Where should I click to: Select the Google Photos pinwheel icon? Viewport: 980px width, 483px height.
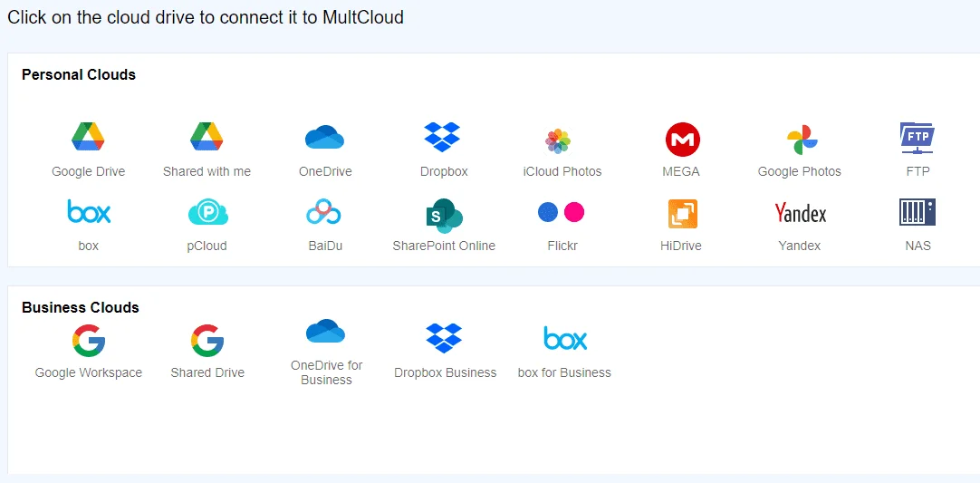point(802,140)
